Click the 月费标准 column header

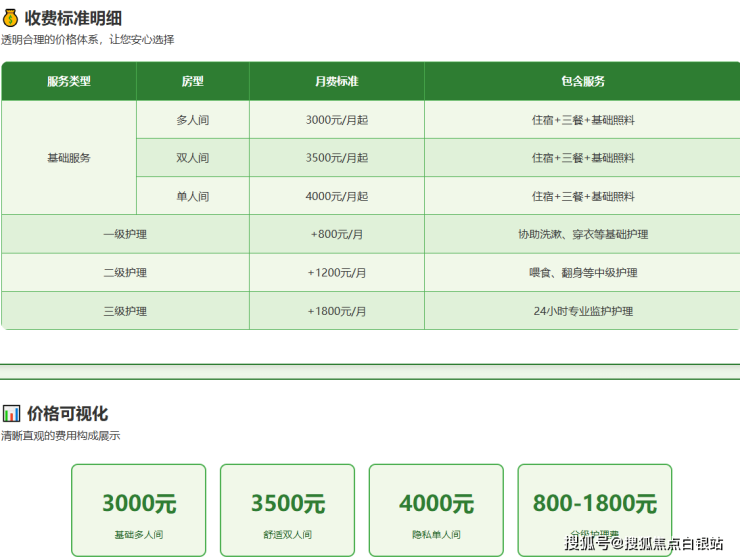click(x=337, y=81)
